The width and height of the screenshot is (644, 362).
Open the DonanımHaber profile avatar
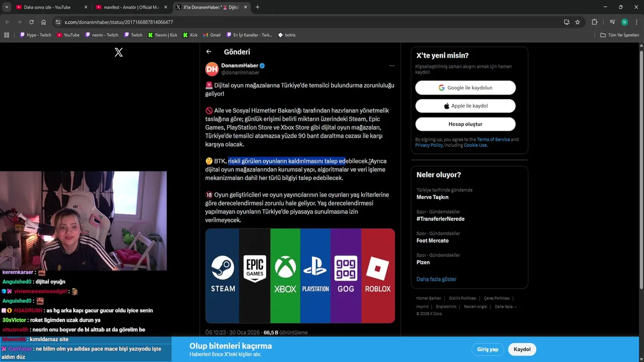[212, 69]
